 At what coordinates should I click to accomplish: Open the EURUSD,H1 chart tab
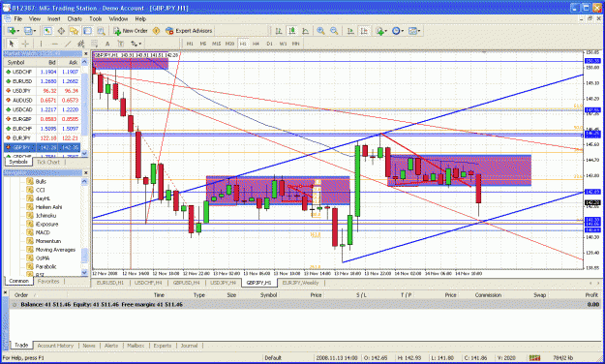coord(110,283)
